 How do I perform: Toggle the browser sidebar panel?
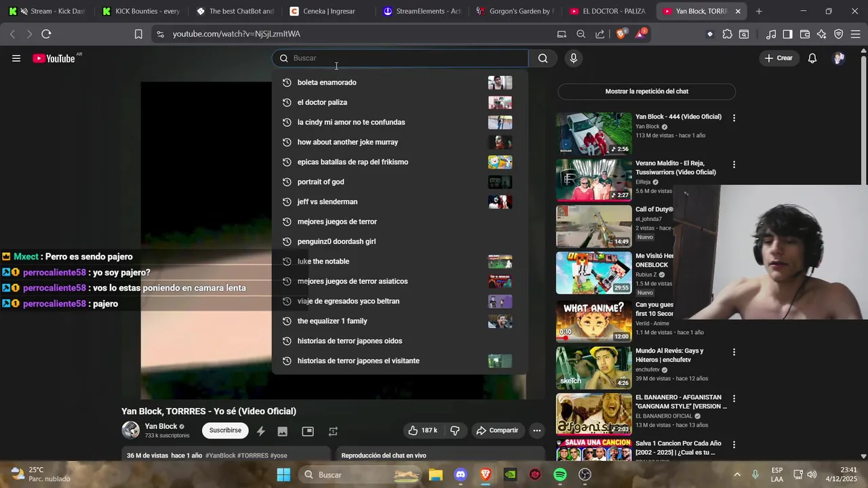point(787,34)
